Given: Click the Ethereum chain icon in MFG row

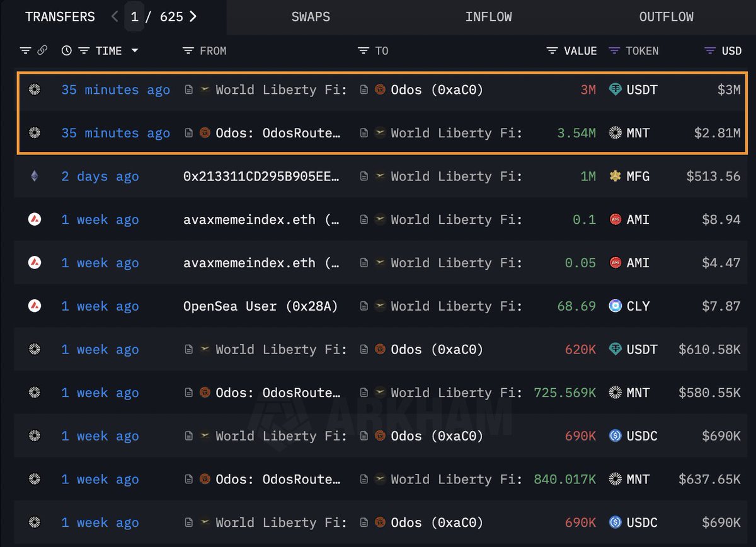Looking at the screenshot, I should [x=35, y=176].
